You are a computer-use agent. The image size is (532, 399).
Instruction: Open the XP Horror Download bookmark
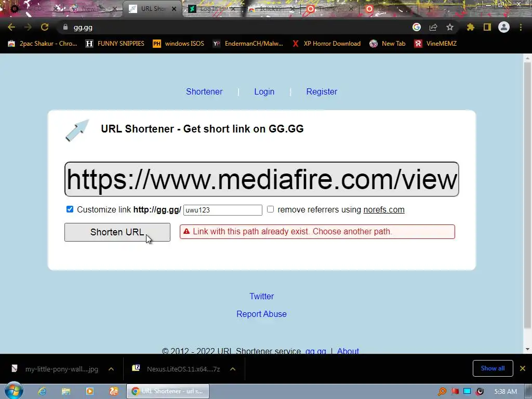click(x=326, y=44)
